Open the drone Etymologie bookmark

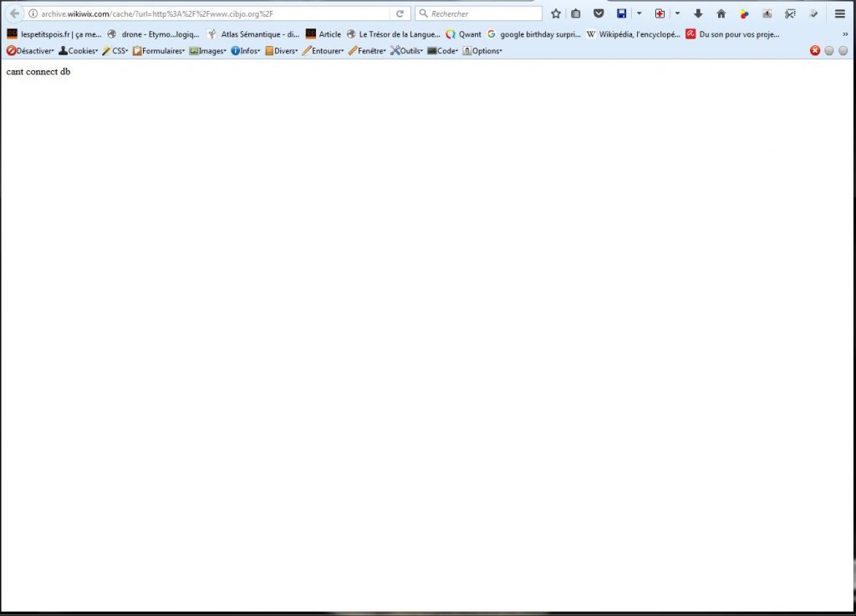pos(153,34)
